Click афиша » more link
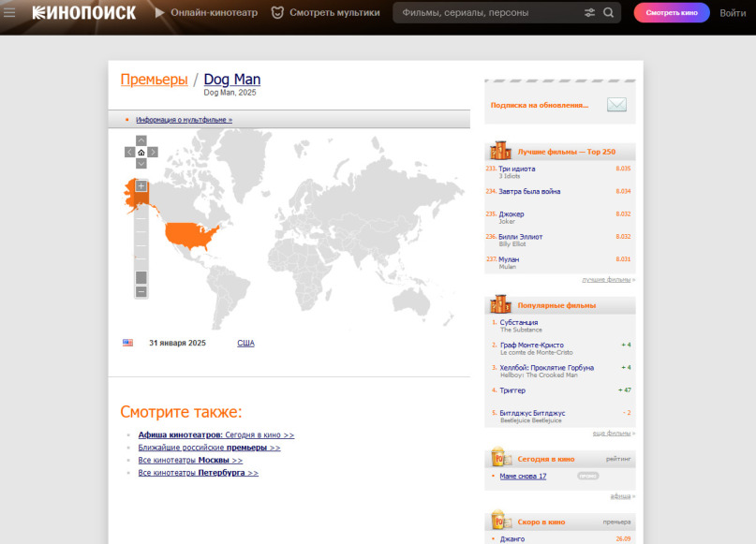The image size is (756, 544). click(622, 496)
